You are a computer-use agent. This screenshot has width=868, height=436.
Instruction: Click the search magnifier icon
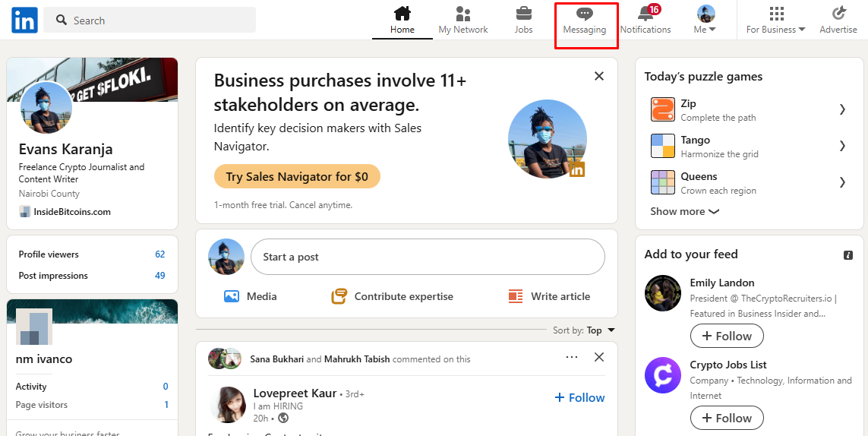(x=62, y=21)
